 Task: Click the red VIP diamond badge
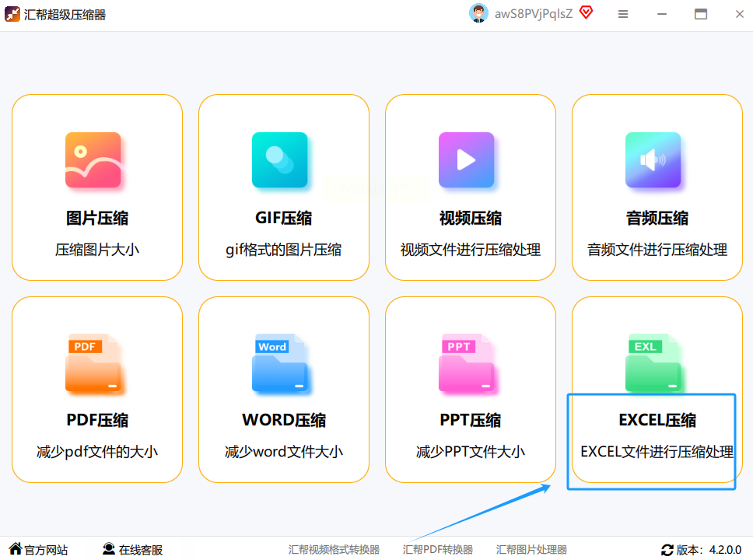point(586,12)
